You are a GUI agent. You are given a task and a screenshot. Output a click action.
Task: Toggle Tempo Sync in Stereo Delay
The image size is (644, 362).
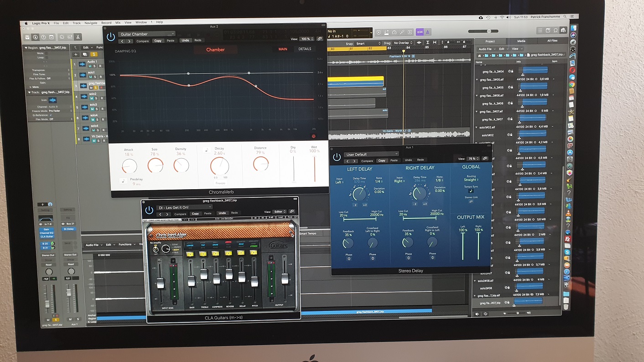471,191
